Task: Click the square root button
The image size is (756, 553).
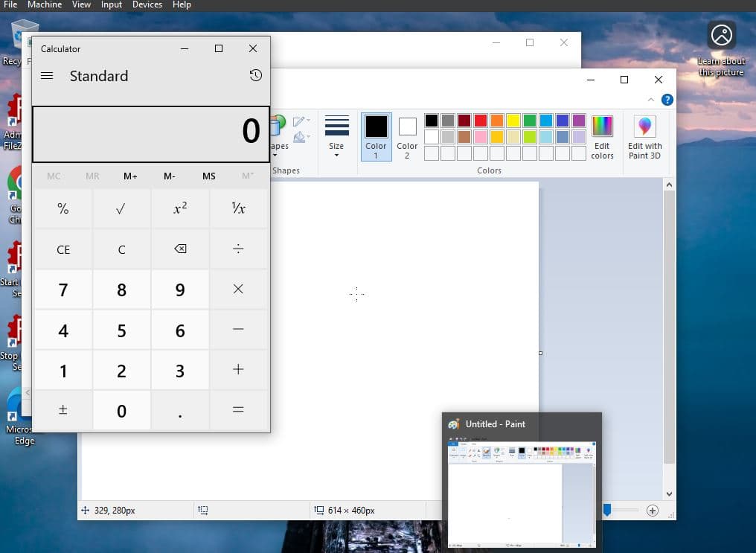Action: tap(121, 209)
